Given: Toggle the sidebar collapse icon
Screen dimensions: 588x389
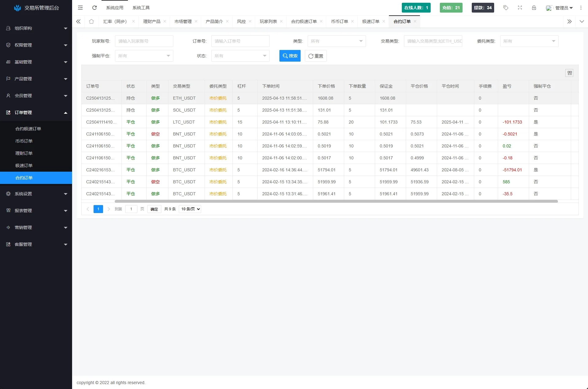Looking at the screenshot, I should tap(80, 8).
